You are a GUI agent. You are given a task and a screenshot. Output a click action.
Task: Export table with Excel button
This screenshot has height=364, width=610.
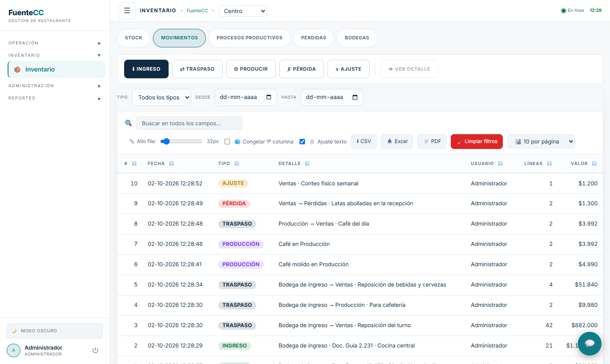click(397, 141)
